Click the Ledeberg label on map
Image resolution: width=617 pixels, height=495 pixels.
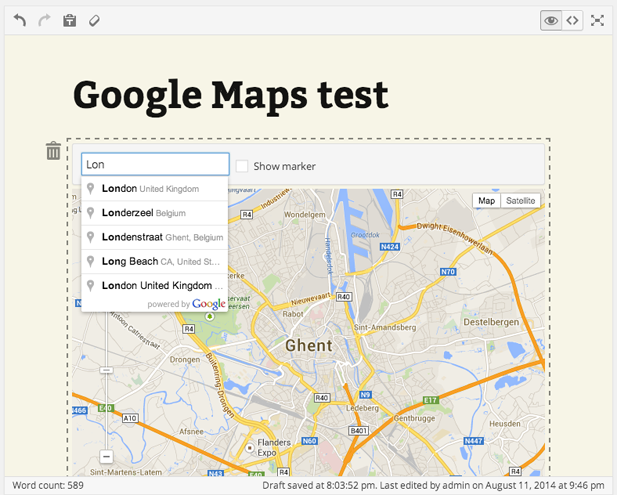[x=362, y=408]
